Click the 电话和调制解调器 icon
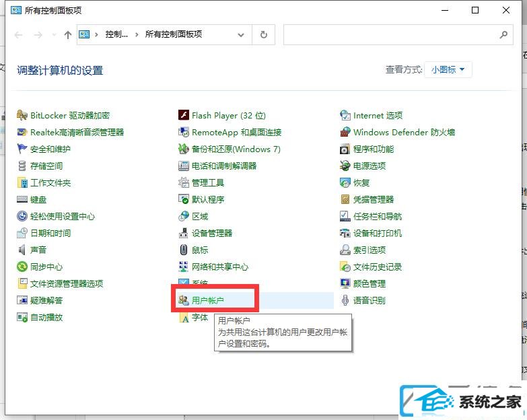The height and width of the screenshot is (420, 527). [x=184, y=166]
